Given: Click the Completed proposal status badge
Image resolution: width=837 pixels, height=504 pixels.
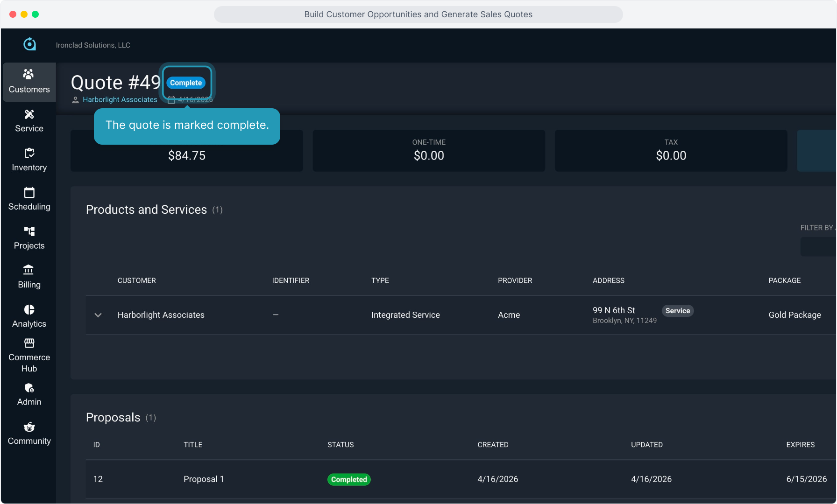Looking at the screenshot, I should pos(348,479).
